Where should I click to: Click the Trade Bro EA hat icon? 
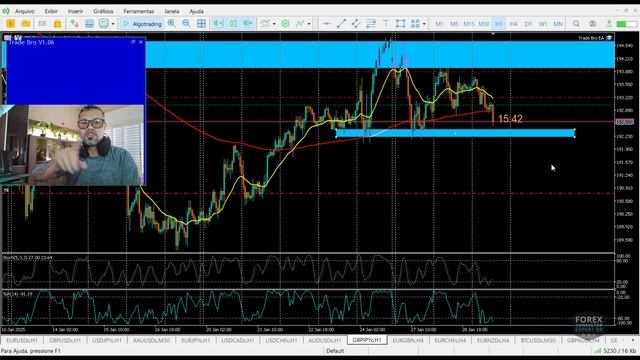pos(609,38)
